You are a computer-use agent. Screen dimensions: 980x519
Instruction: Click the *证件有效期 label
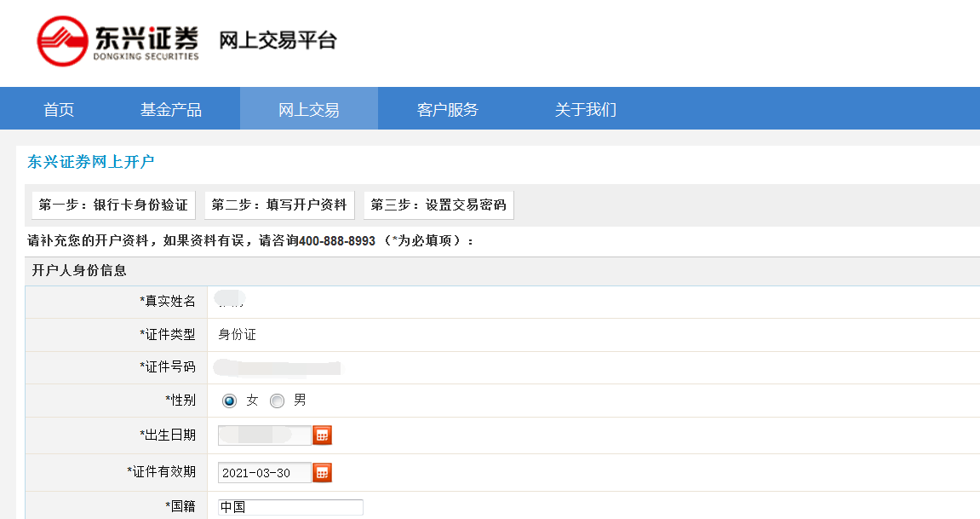tap(161, 472)
